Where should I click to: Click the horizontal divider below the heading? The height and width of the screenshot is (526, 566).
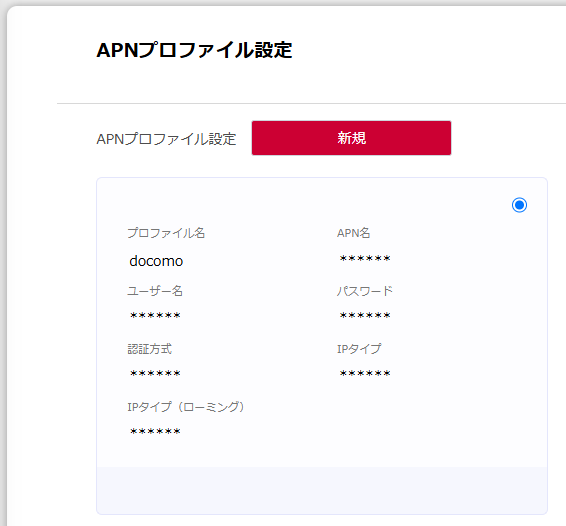(311, 104)
